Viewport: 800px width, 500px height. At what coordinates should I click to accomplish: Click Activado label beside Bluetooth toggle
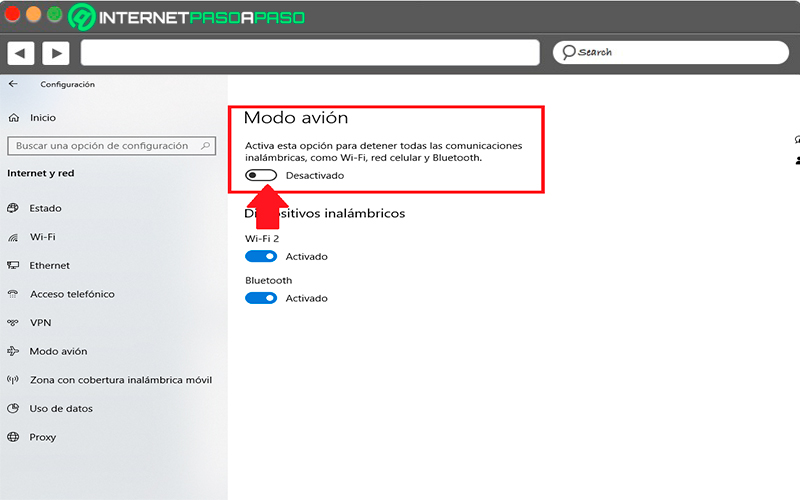(306, 298)
